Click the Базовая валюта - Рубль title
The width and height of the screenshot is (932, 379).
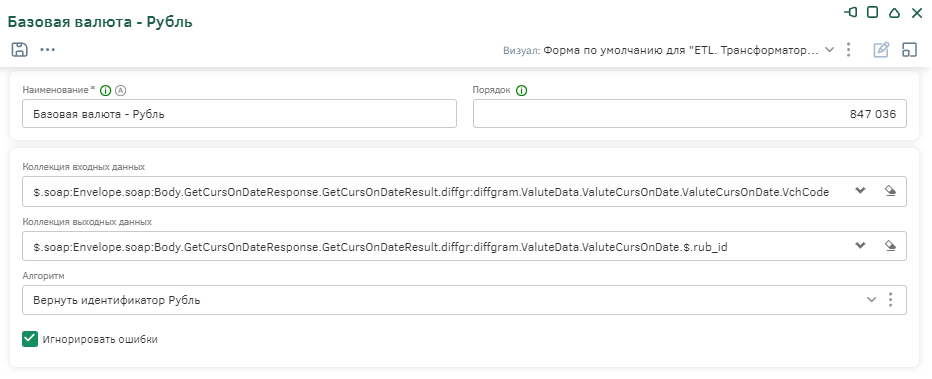point(100,23)
